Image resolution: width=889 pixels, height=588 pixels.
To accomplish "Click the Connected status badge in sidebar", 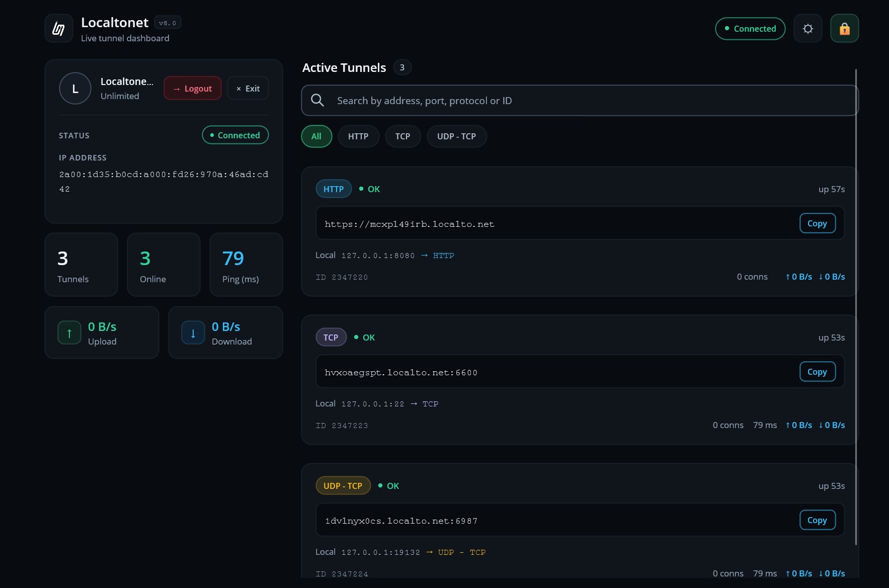I will click(235, 135).
